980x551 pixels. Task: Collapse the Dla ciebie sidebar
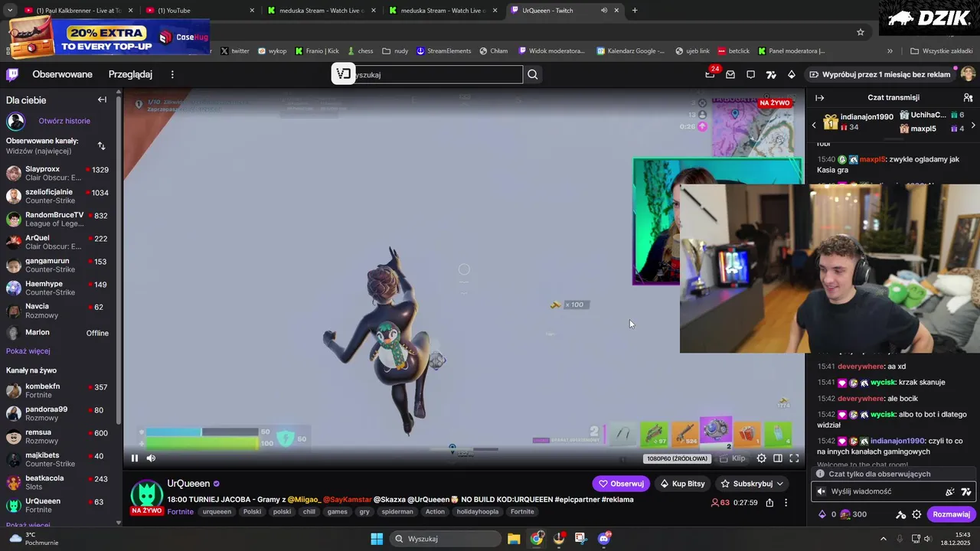click(x=102, y=99)
